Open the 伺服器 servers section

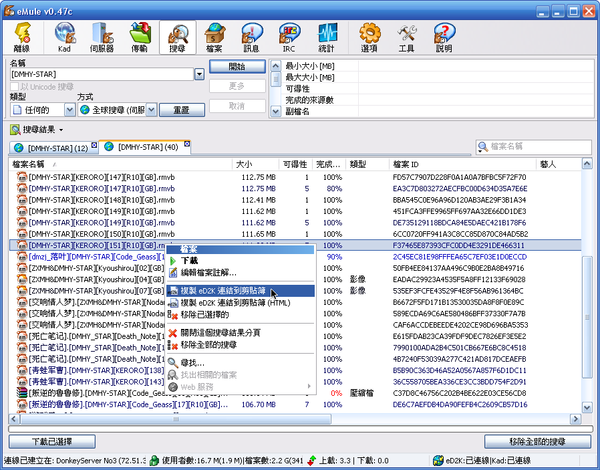tap(102, 37)
